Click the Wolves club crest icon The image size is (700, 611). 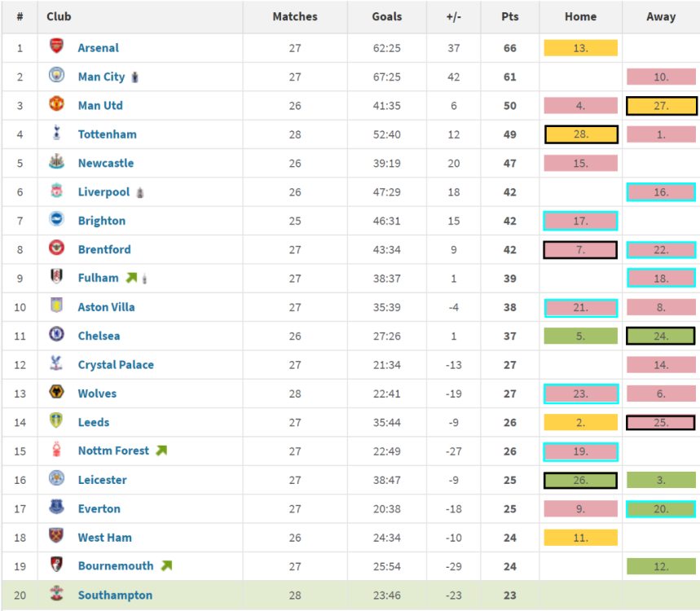57,393
